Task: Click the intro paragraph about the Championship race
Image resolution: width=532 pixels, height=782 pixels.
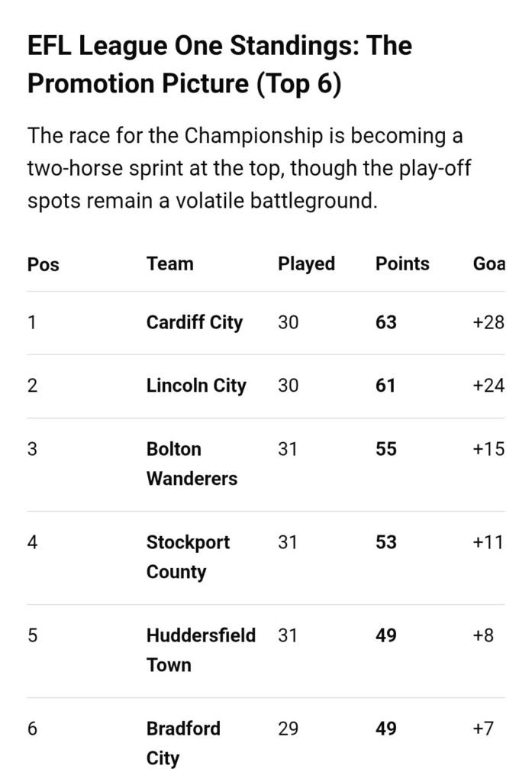Action: tap(246, 169)
